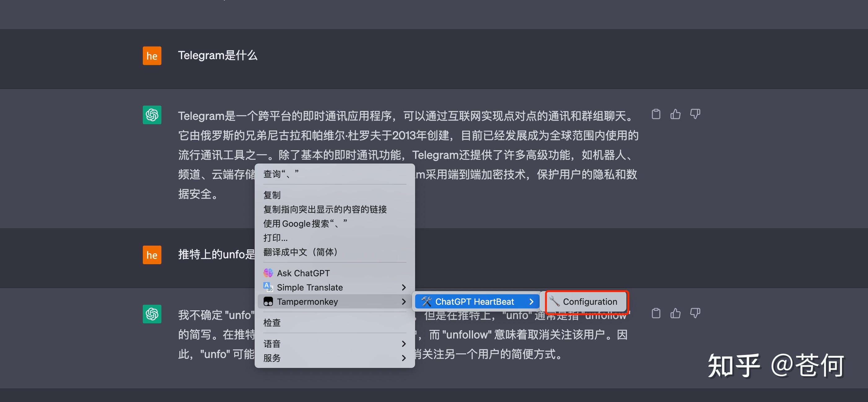The image size is (868, 402).
Task: Open the 服务 menu entry
Action: (335, 357)
